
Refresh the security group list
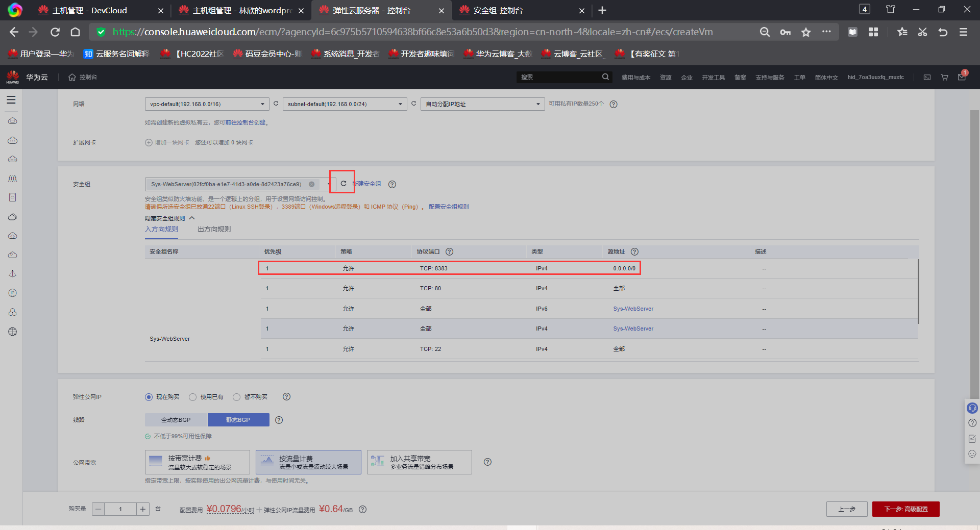point(344,184)
